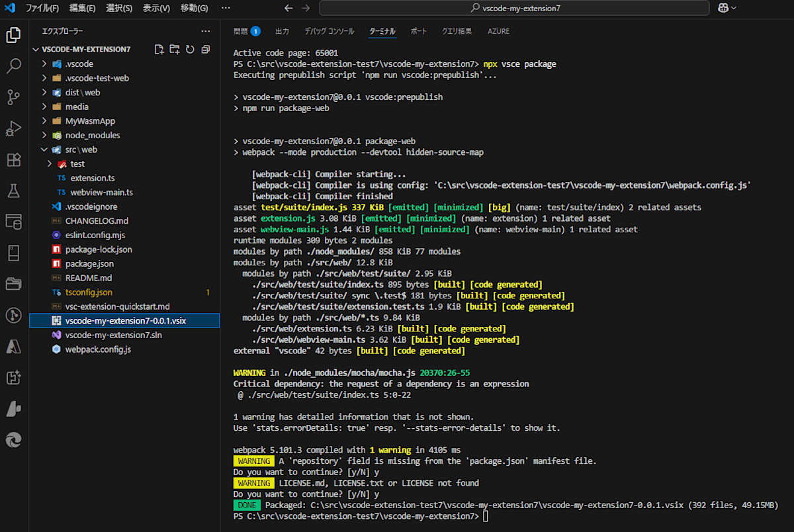Open the 編集(E) menu
Image resolution: width=794 pixels, height=532 pixels.
pos(82,8)
